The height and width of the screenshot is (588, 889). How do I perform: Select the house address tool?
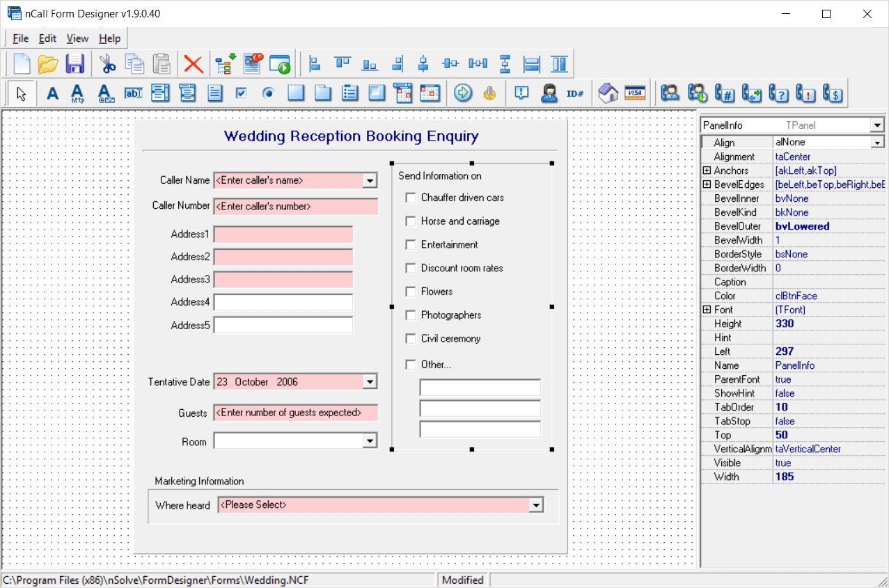pos(608,93)
